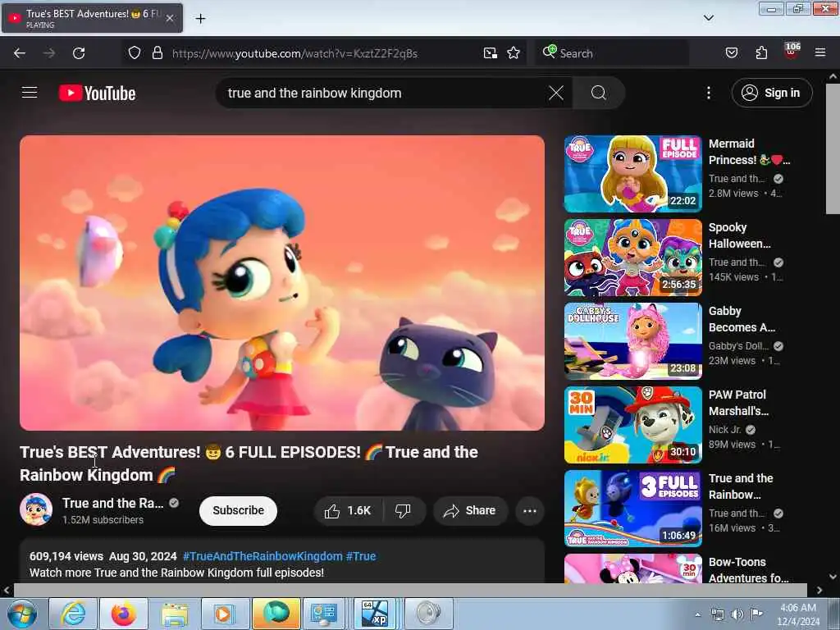This screenshot has width=840, height=630.
Task: Open the YouTube guide hamburger menu
Action: [30, 93]
